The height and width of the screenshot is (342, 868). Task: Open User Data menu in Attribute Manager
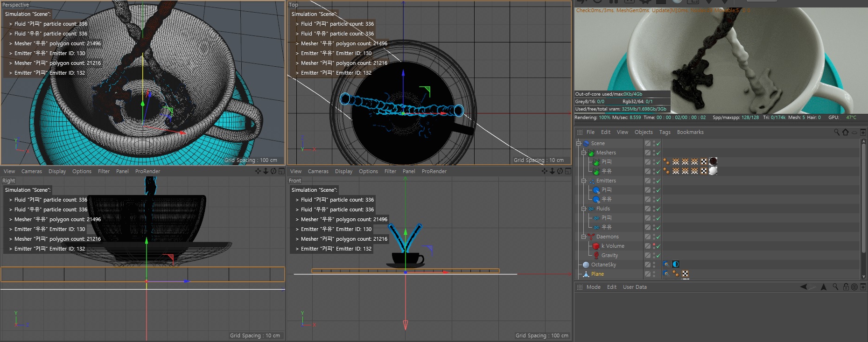635,287
